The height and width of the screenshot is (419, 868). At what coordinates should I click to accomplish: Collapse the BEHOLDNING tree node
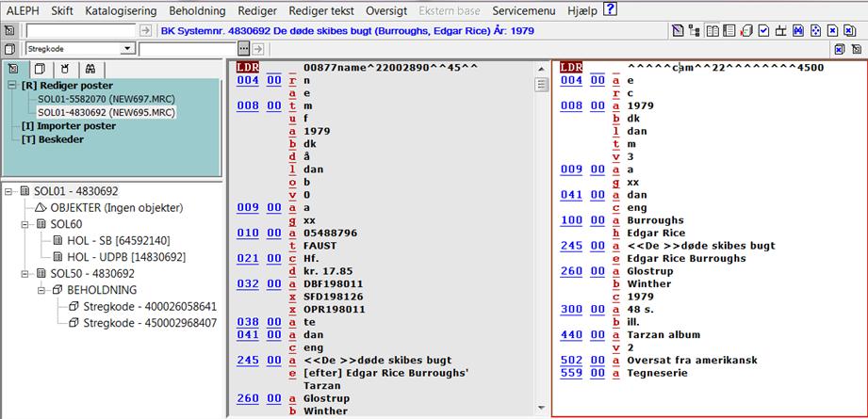[x=43, y=289]
